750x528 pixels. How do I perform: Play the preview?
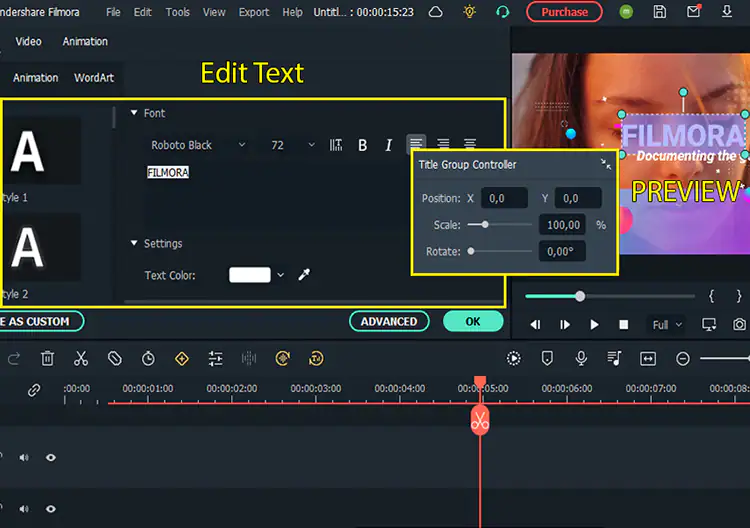[x=594, y=325]
